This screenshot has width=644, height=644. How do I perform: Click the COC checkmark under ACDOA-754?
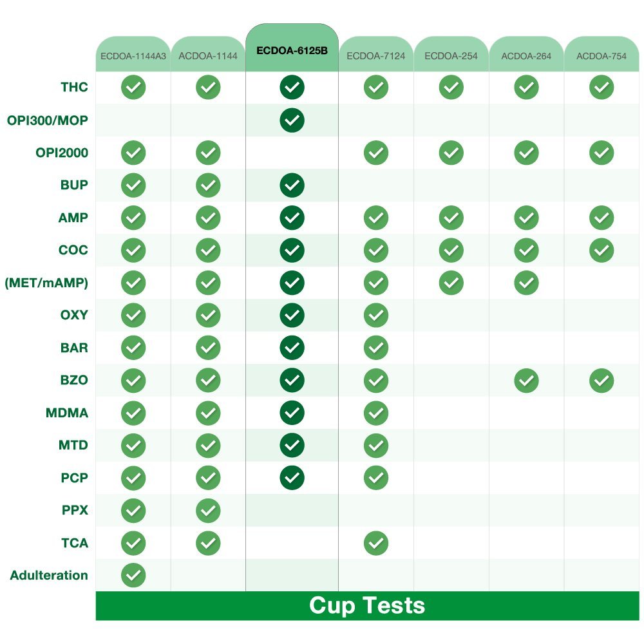(x=601, y=250)
